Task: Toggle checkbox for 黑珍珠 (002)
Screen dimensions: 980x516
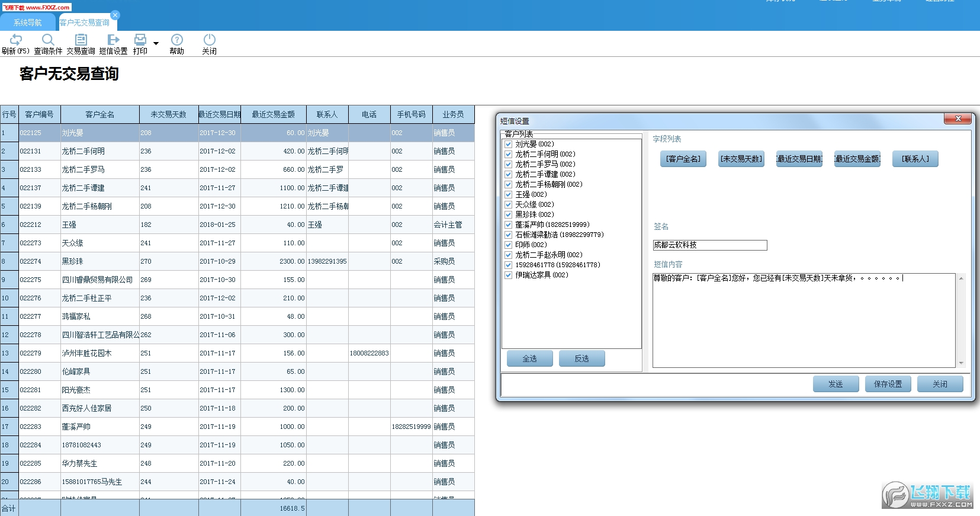Action: pos(508,214)
